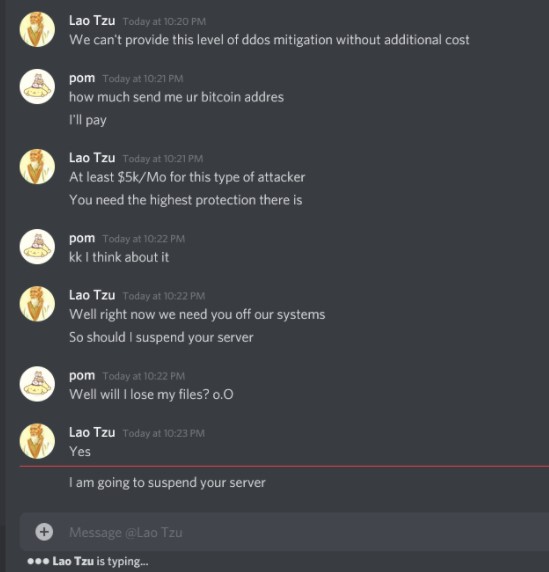Open Lao Tzu's avatar on 'off our systems' message
The width and height of the screenshot is (549, 572).
click(x=37, y=304)
